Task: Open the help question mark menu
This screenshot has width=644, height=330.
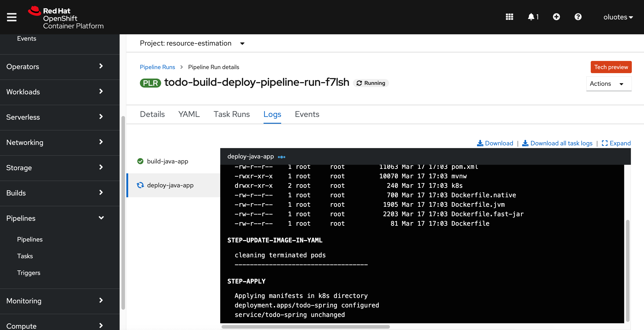Action: [x=578, y=17]
